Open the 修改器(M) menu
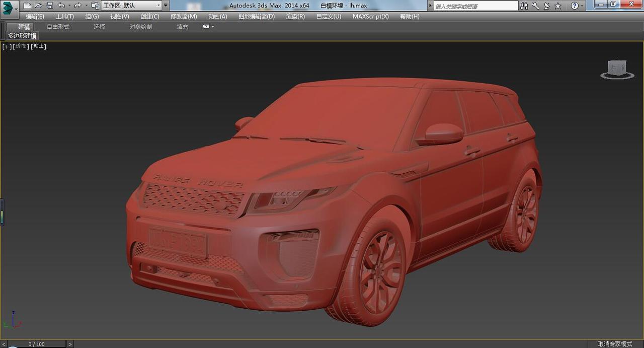 (x=184, y=16)
